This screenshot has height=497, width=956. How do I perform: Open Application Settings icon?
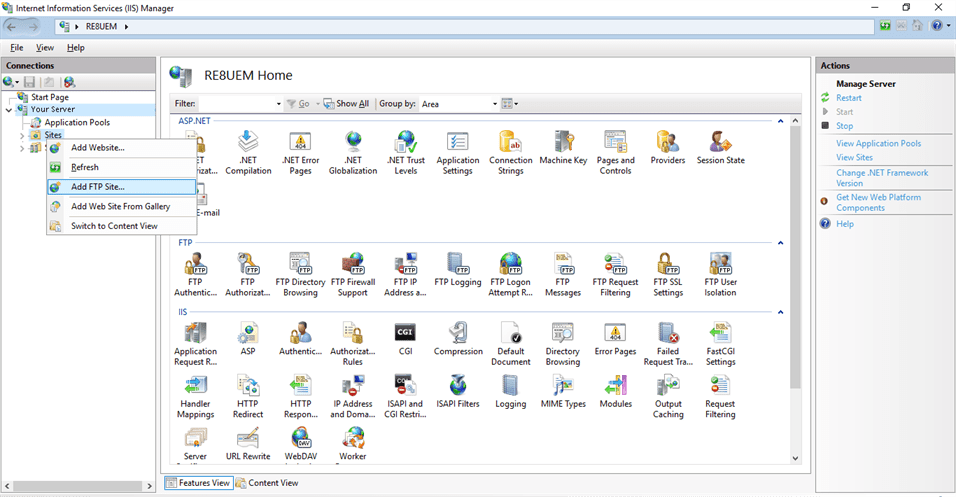(x=457, y=152)
